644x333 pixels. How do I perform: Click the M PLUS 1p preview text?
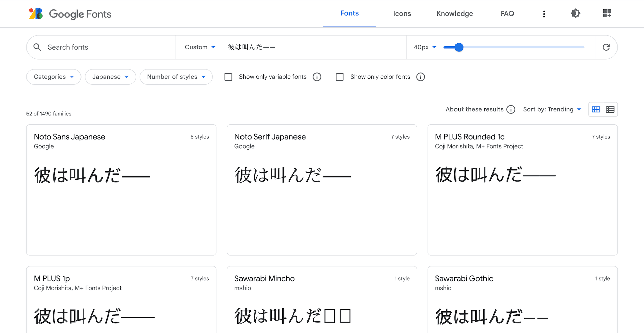[94, 317]
